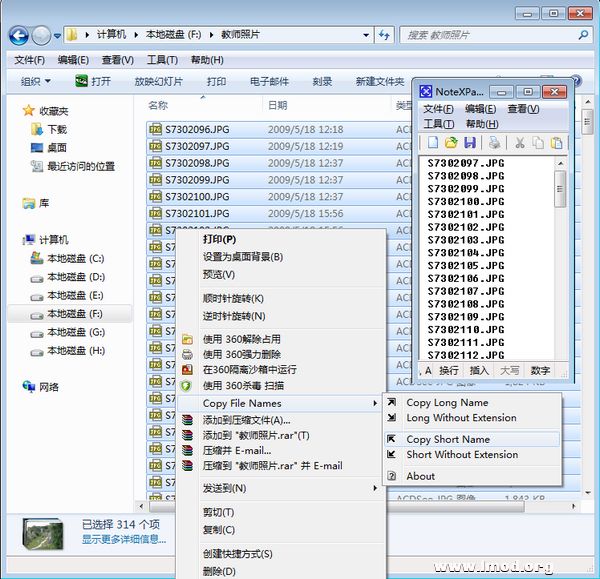
Task: Select 本地磁盘 (C:) in navigation tree
Action: tap(67, 258)
